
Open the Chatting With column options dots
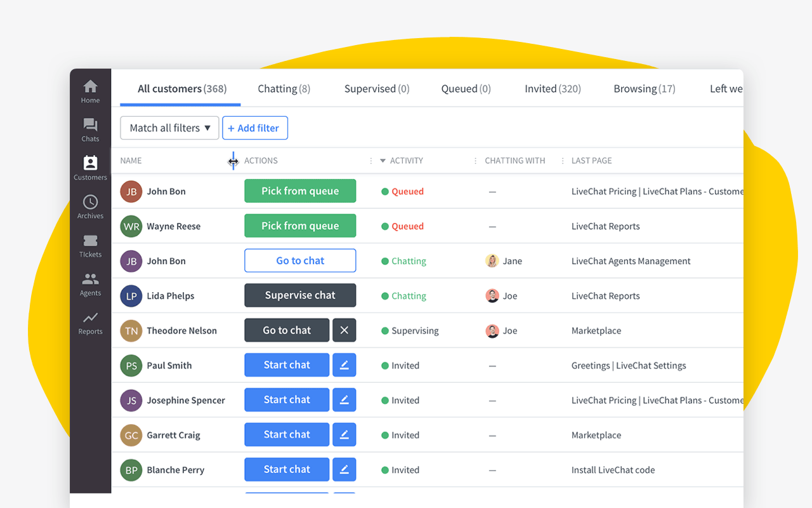563,161
